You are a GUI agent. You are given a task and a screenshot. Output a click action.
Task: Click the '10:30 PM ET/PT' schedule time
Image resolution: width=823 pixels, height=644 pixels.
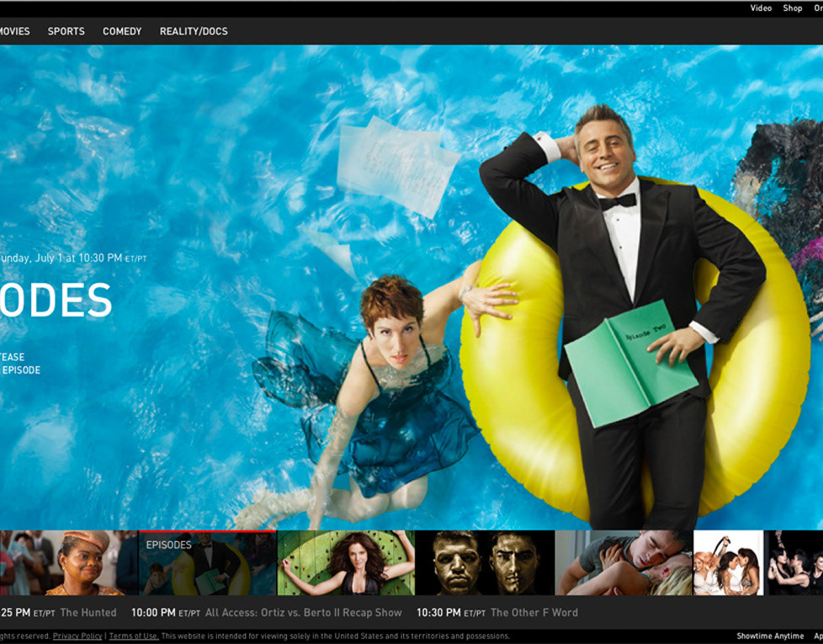coord(451,613)
